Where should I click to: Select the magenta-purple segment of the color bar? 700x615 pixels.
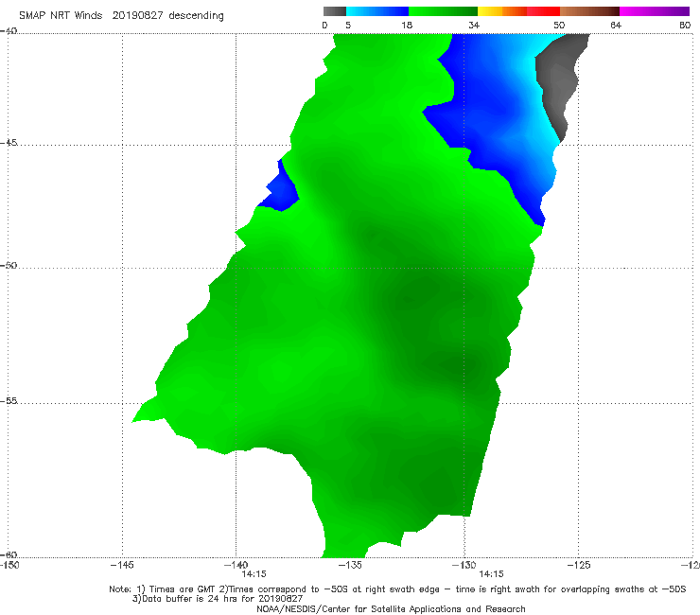pyautogui.click(x=655, y=11)
